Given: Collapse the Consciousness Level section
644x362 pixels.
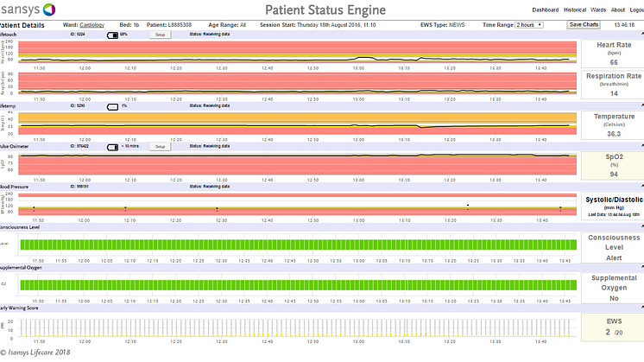Looking at the screenshot, I should pyautogui.click(x=642, y=227).
